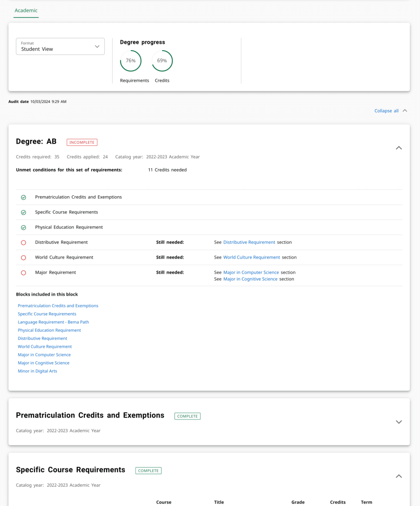
Task: Click the green check icon for Physical Education Requirement
Action: tap(23, 227)
